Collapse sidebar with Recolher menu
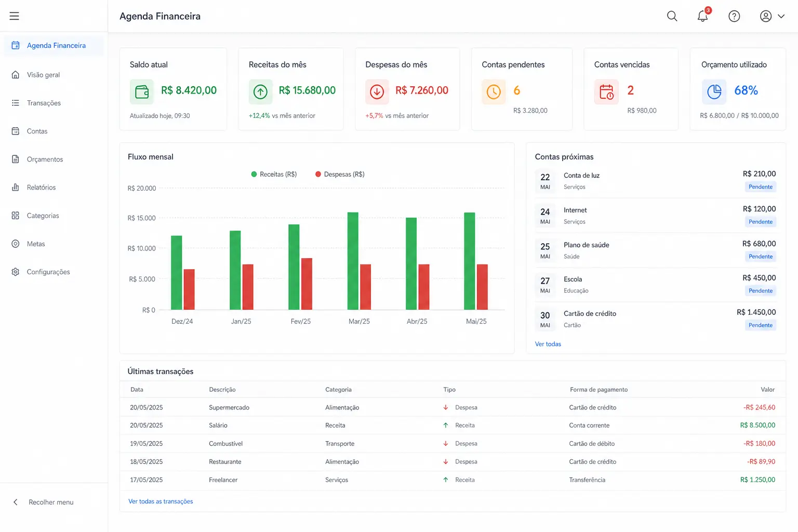Image resolution: width=798 pixels, height=532 pixels. pyautogui.click(x=43, y=502)
